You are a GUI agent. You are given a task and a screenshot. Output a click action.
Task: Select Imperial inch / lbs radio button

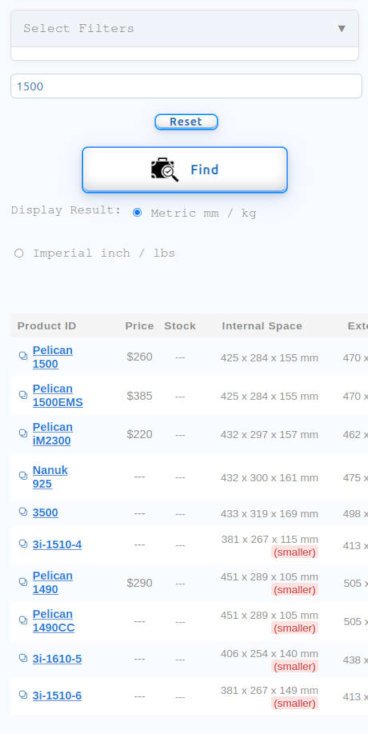point(19,253)
